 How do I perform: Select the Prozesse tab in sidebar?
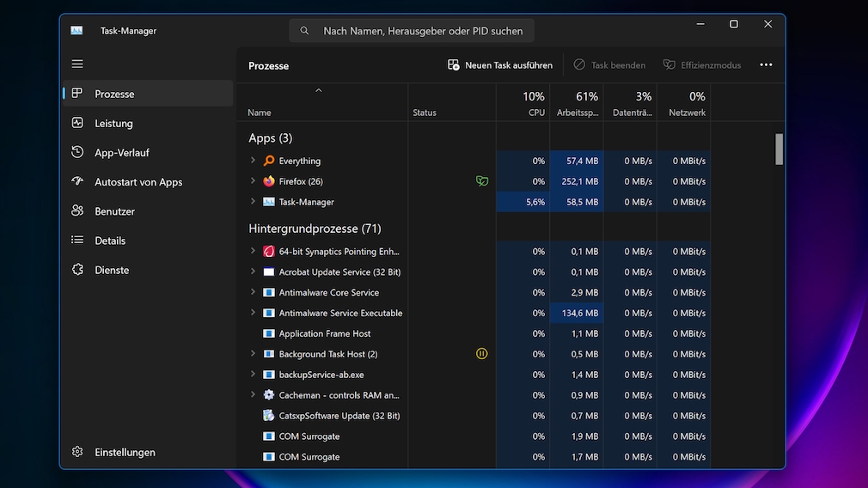(x=114, y=94)
